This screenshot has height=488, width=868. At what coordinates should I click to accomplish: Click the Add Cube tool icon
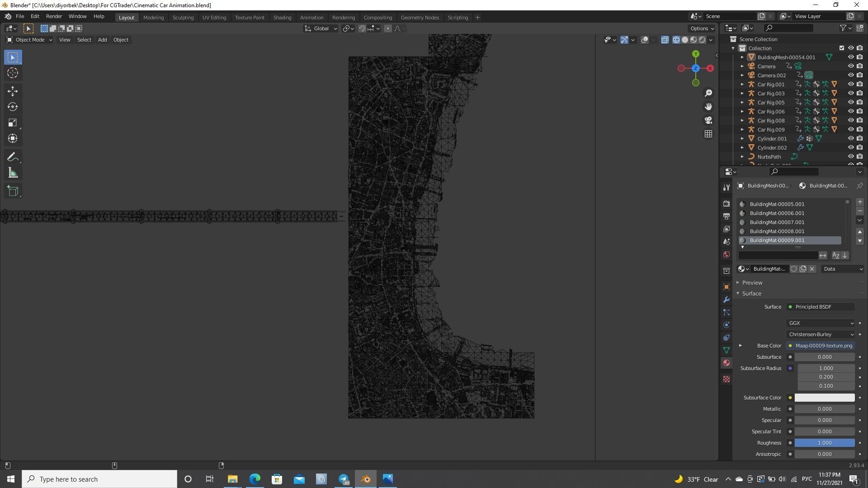tap(13, 191)
